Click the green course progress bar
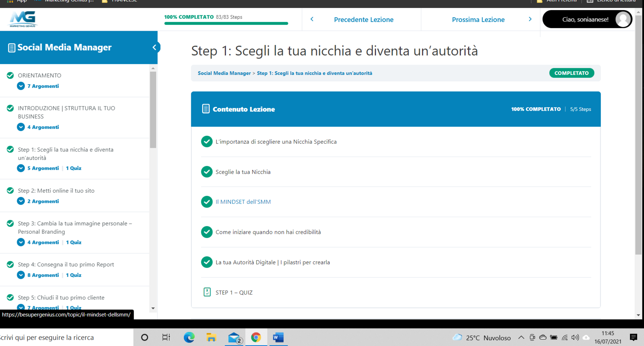 click(x=226, y=23)
